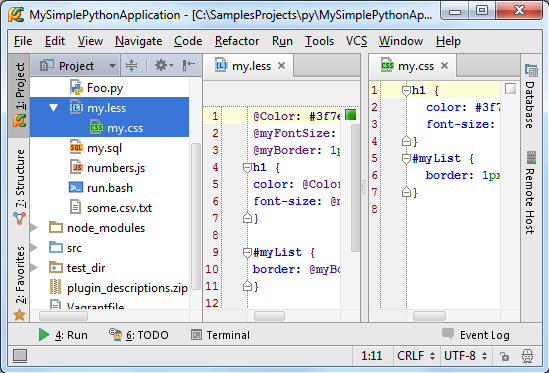
Task: Fold the #myList block in my.less
Action: pyautogui.click(x=247, y=253)
